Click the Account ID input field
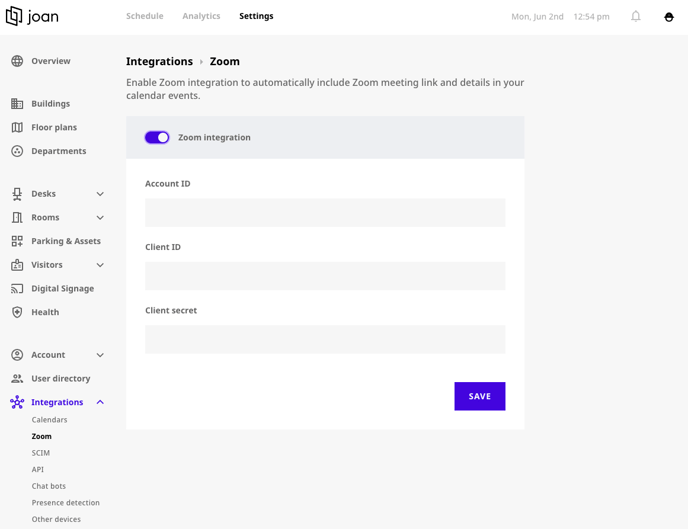 pyautogui.click(x=325, y=213)
